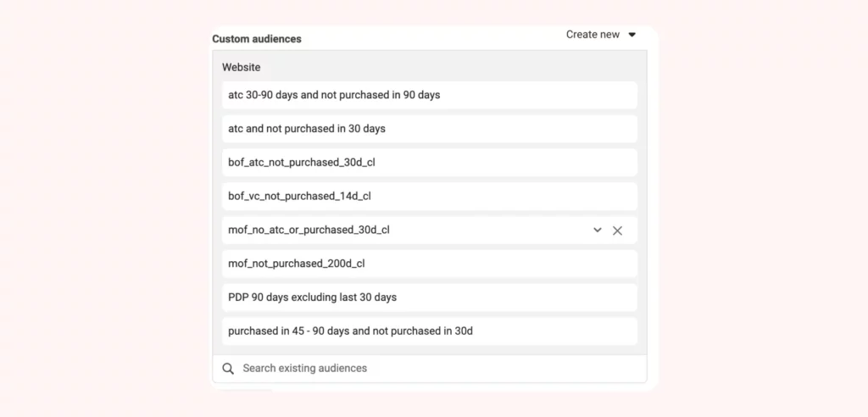Select atc 30-90 days and not purchased audience
Screen dimensions: 868x417
(430, 95)
